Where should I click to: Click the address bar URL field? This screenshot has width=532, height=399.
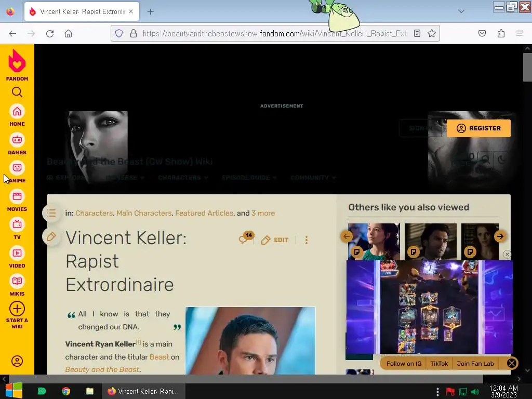coord(275,33)
